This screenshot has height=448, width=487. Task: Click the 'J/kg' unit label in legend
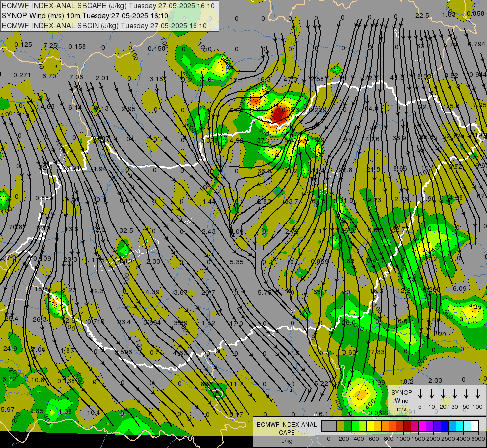287,440
